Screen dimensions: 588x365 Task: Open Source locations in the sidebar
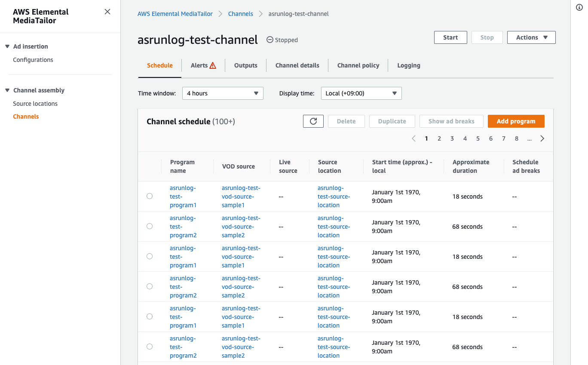(35, 104)
